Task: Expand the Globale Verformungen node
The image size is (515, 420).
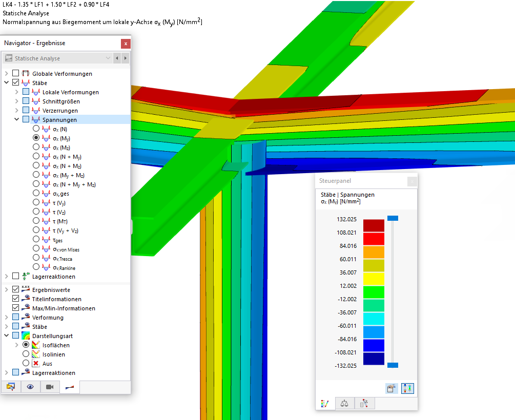Action: [x=7, y=73]
